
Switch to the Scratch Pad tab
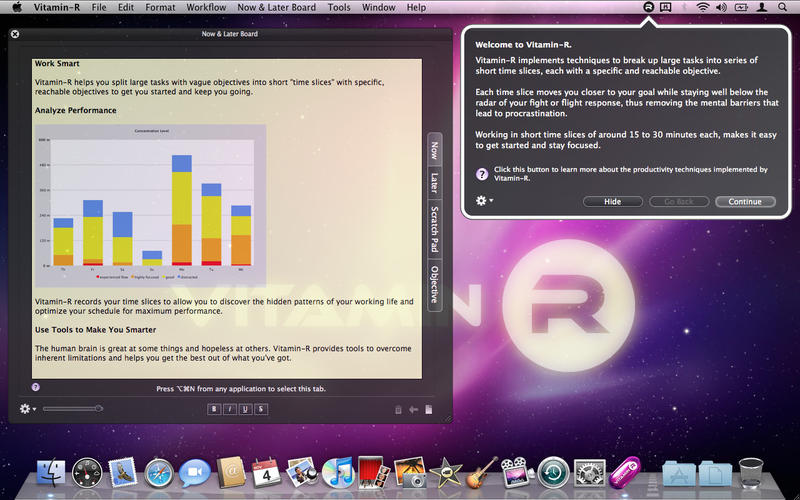[435, 229]
